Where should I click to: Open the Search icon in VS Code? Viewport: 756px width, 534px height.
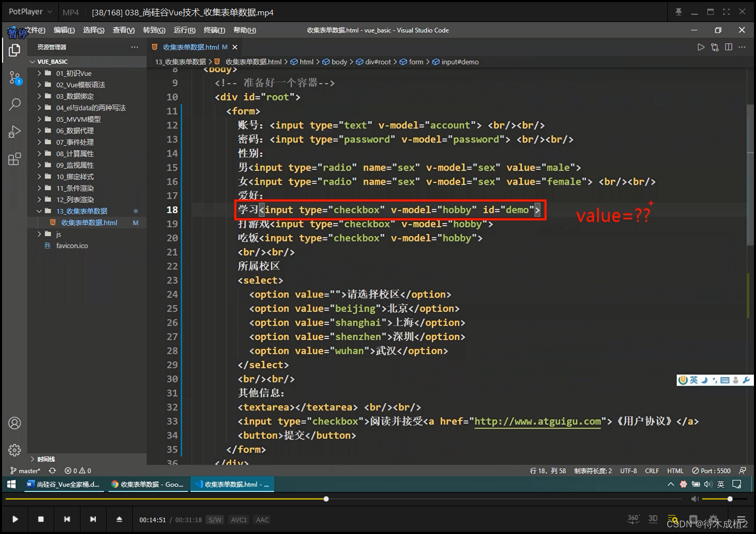tap(14, 105)
